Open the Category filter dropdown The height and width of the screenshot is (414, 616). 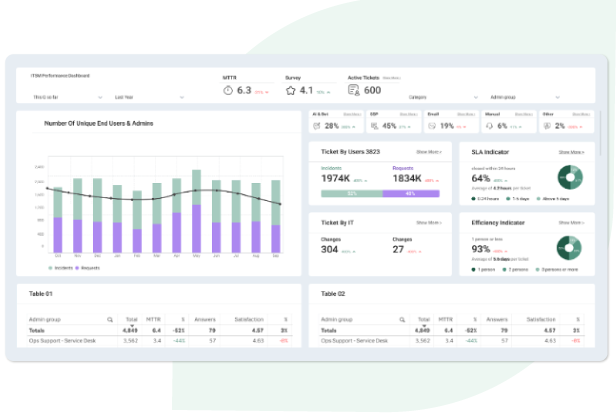click(x=443, y=97)
